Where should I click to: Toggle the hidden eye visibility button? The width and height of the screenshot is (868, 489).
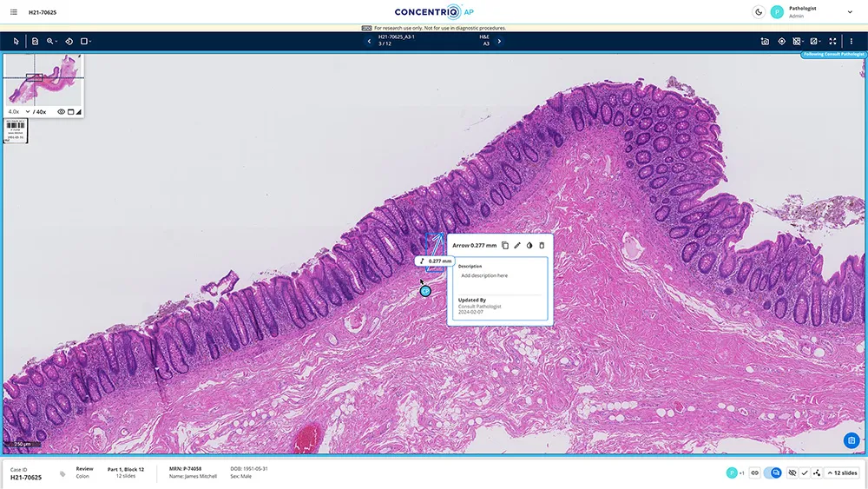tap(792, 473)
